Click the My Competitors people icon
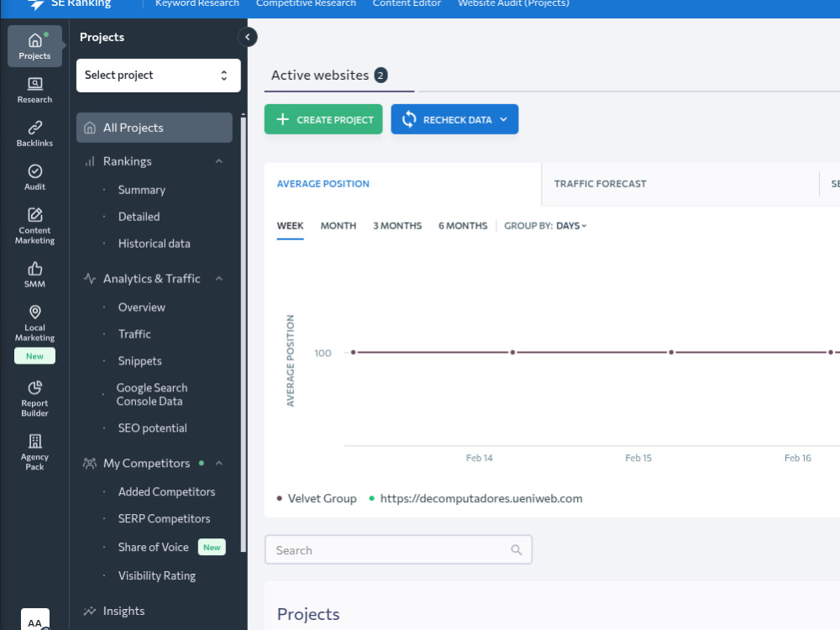Image resolution: width=840 pixels, height=630 pixels. coord(90,463)
